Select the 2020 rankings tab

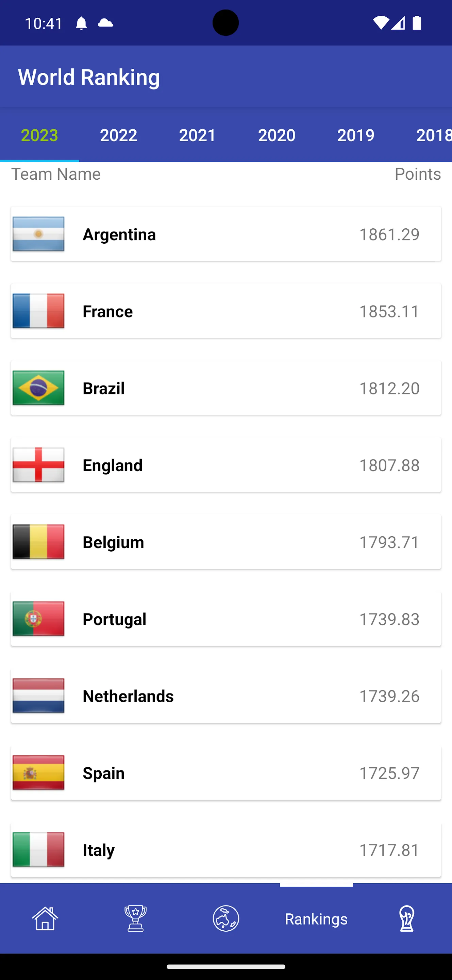tap(277, 135)
